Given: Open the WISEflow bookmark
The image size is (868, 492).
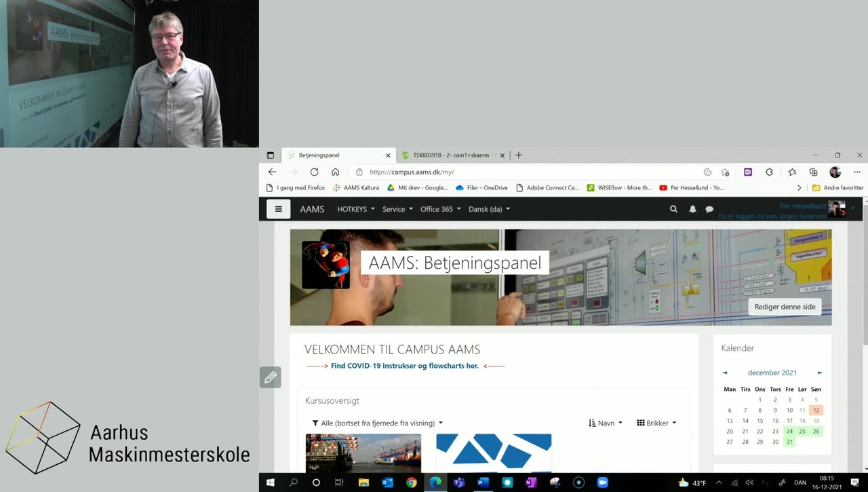Looking at the screenshot, I should tap(619, 188).
